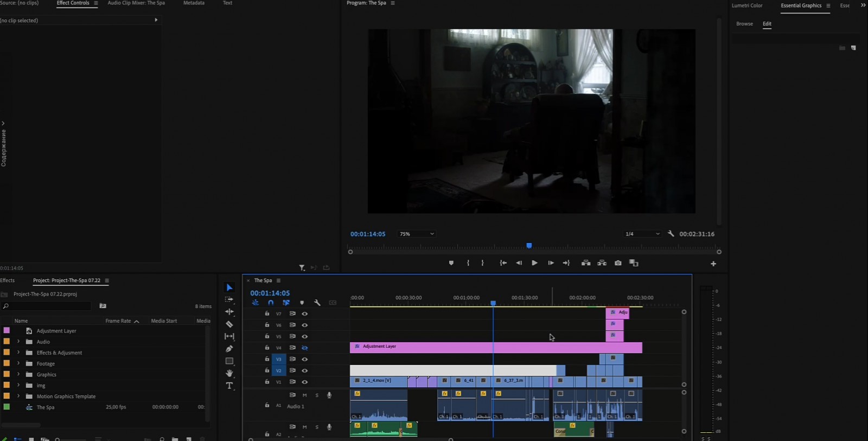Toggle V7 track output eye
The image size is (868, 441).
(x=305, y=314)
